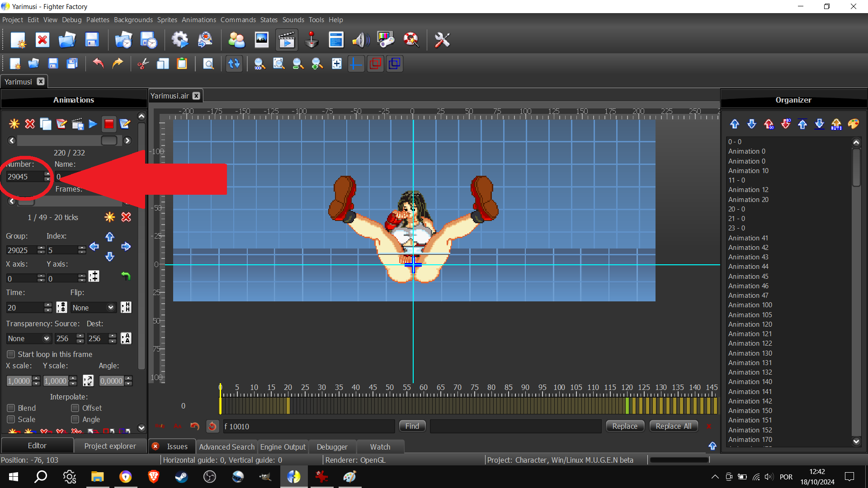Check the Offset interpolate option
The width and height of the screenshot is (868, 488).
75,408
